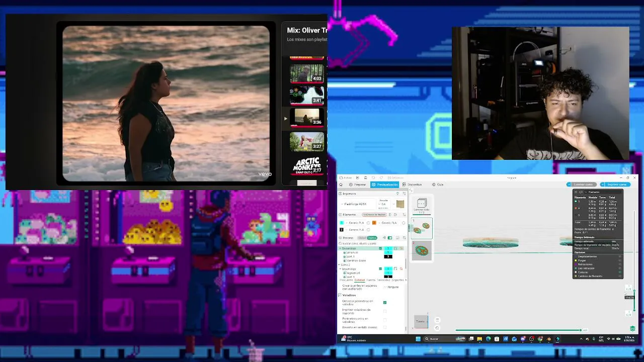Viewport: 644px width, 362px height.
Task: Toggle Desplazamientos visibility in legend
Action: tap(619, 256)
